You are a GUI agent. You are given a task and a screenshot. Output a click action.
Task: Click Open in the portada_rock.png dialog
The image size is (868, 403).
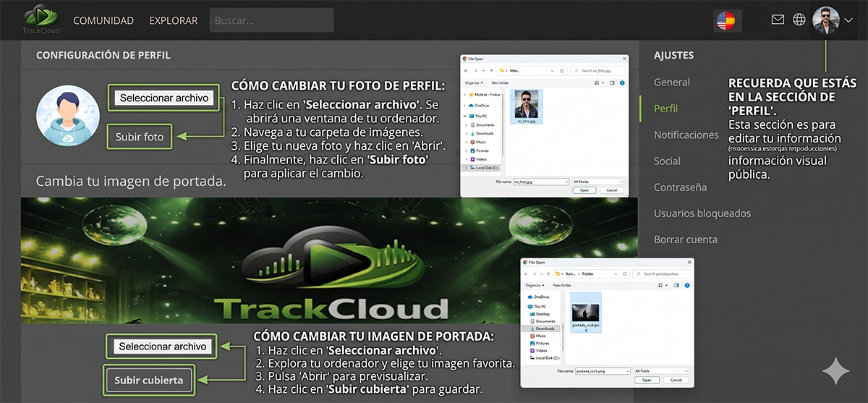647,380
